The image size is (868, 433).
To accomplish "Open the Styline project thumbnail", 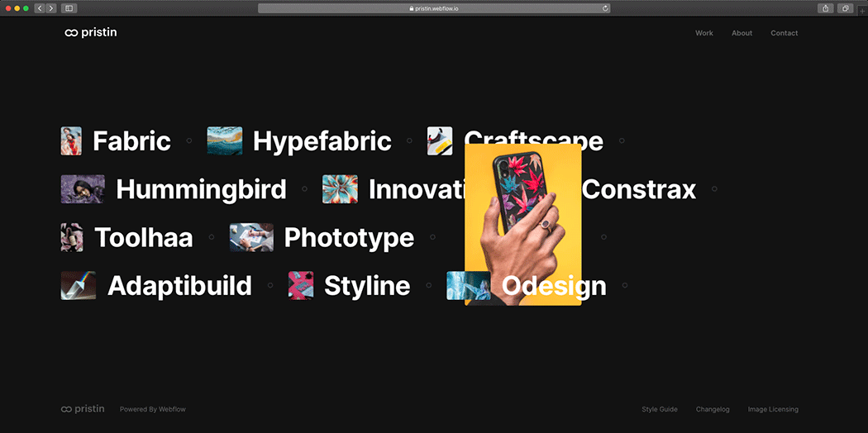I will tap(301, 285).
